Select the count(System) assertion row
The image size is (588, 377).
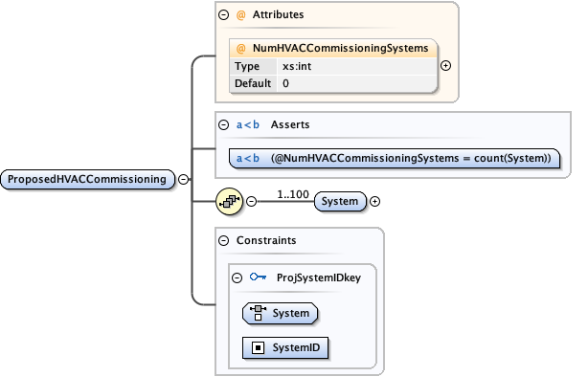coord(395,158)
